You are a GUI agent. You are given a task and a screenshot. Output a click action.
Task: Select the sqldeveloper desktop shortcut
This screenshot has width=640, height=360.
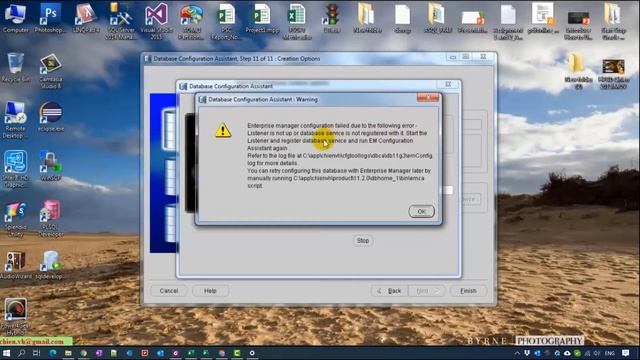coord(49,265)
